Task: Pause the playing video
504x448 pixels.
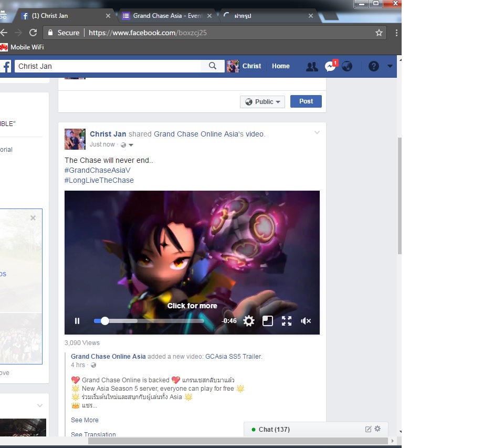Action: tap(77, 321)
